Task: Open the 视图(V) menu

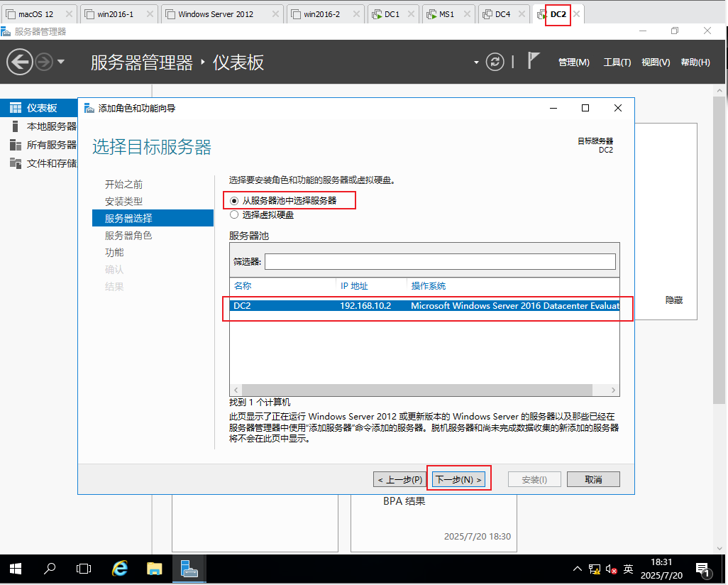Action: click(x=656, y=62)
